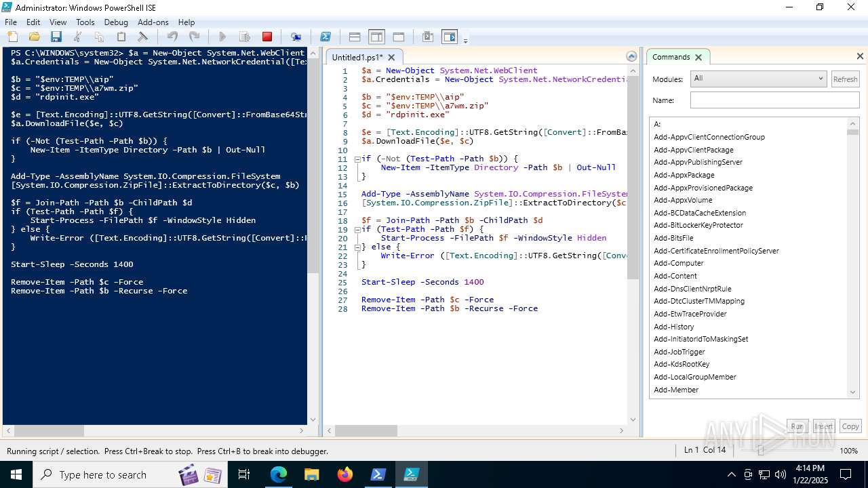Cut selection with scissors icon
The image size is (868, 488).
point(77,37)
